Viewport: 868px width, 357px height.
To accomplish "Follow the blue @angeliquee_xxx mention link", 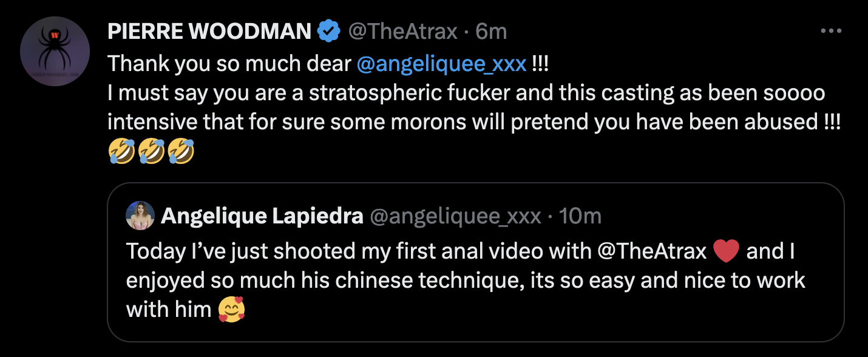I will click(441, 64).
